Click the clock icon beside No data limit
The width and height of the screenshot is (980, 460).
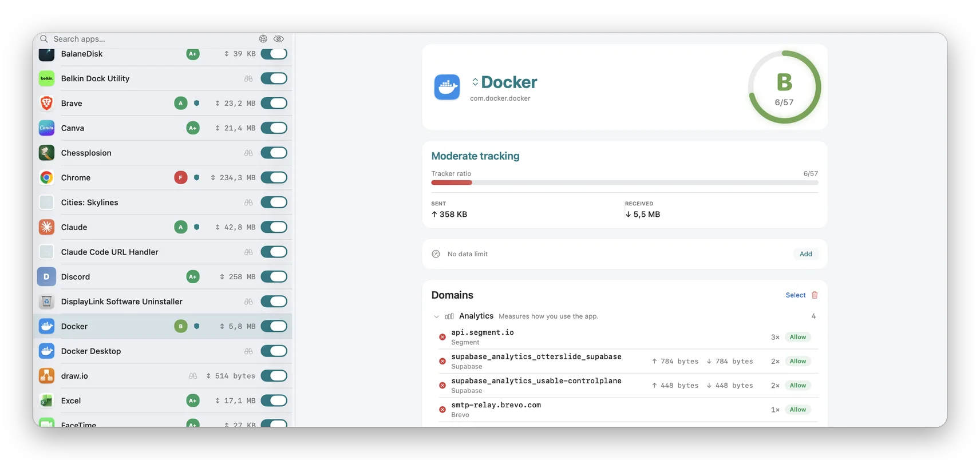click(x=436, y=254)
